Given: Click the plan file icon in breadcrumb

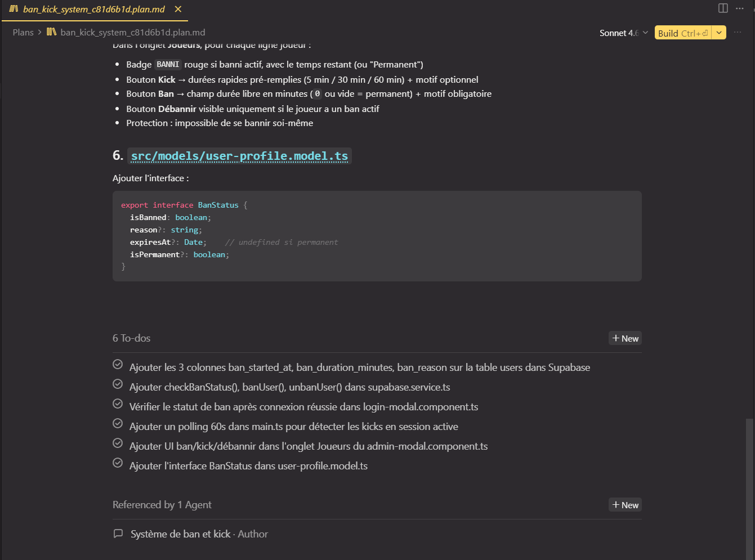Looking at the screenshot, I should 51,32.
